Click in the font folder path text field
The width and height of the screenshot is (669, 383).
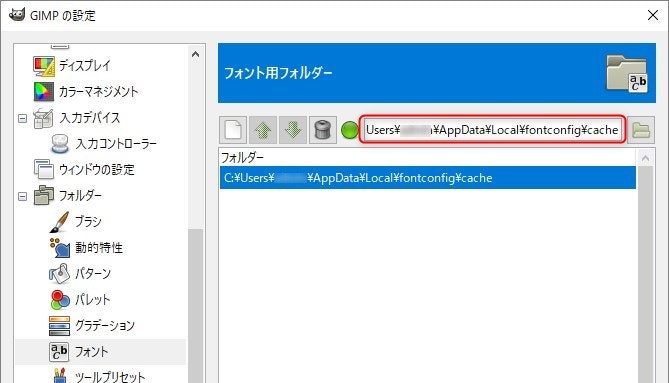(x=492, y=130)
